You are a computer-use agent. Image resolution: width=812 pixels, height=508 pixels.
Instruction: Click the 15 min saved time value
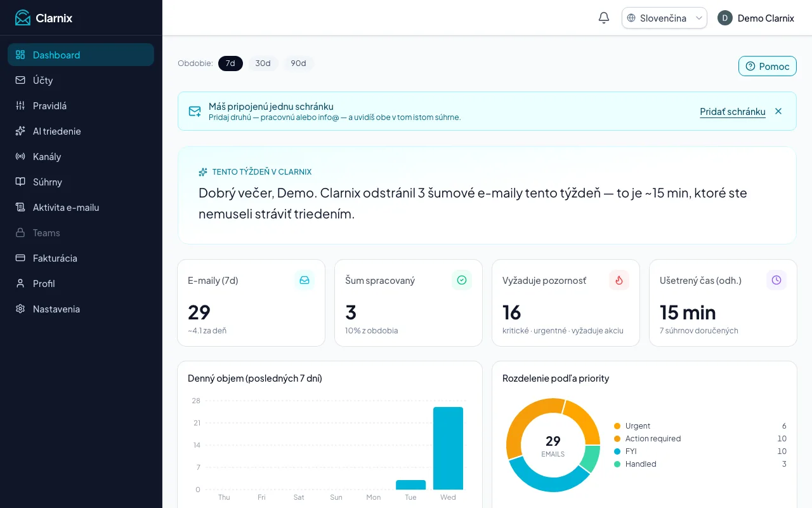click(688, 312)
